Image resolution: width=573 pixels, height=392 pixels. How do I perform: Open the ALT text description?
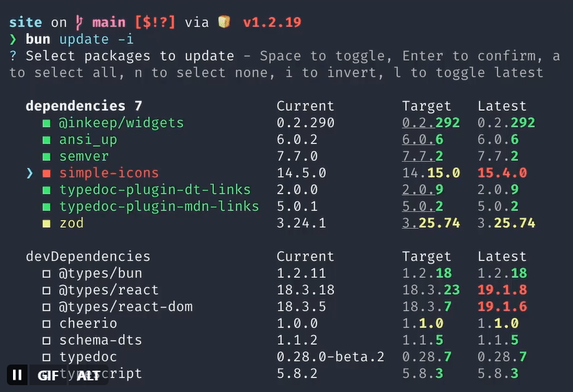pos(89,375)
